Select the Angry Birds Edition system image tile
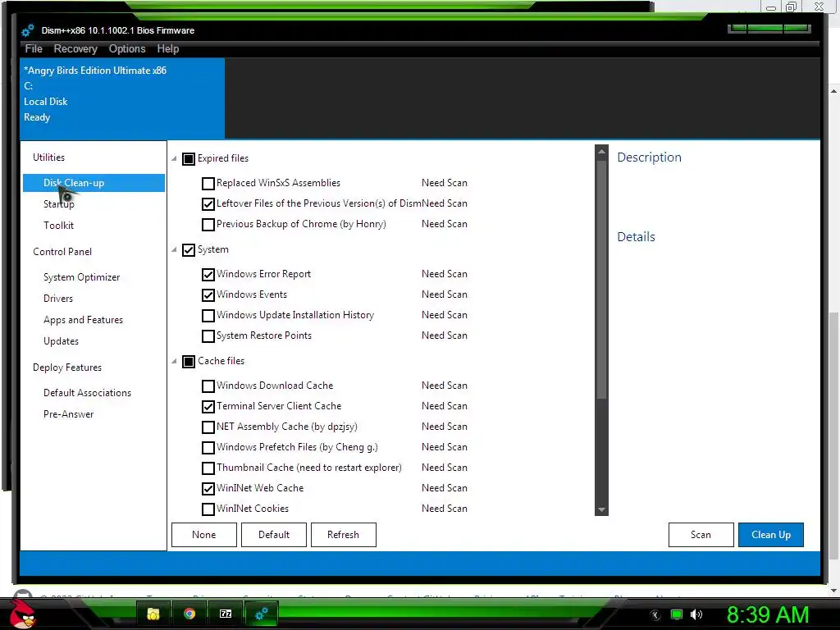Screen dimensions: 840x630 tap(122, 98)
